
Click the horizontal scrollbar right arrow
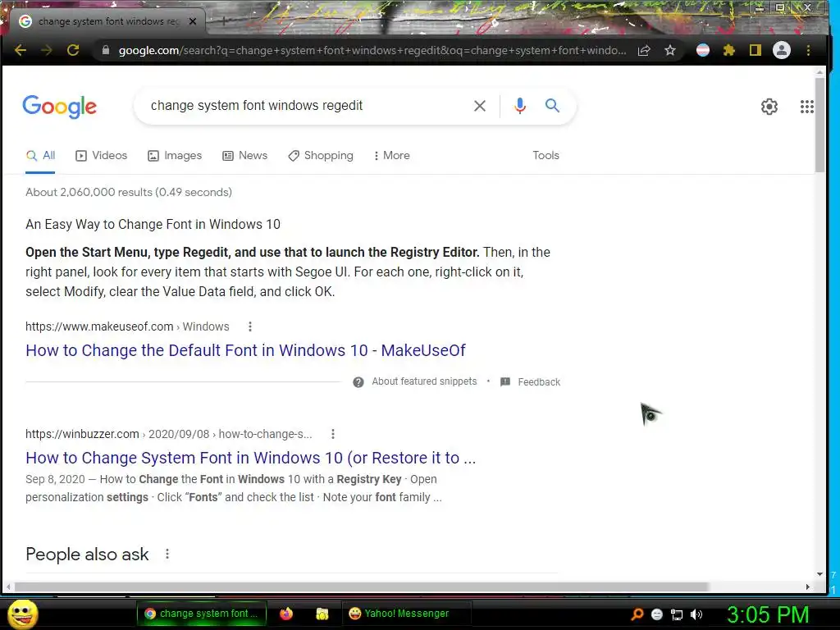click(808, 587)
